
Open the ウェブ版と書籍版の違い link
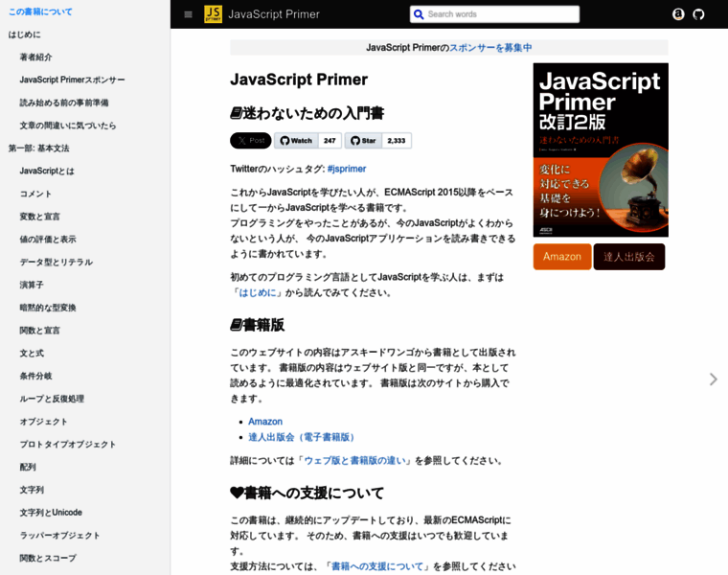pyautogui.click(x=354, y=461)
